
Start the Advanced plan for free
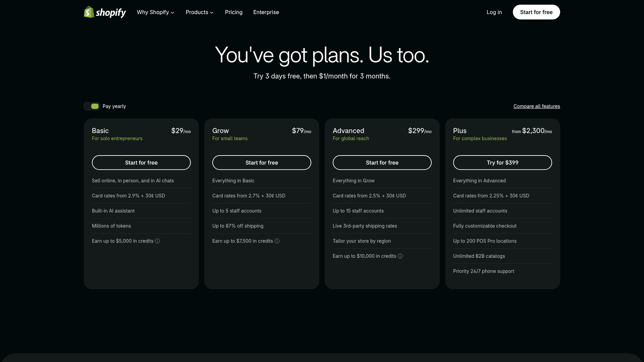click(382, 162)
